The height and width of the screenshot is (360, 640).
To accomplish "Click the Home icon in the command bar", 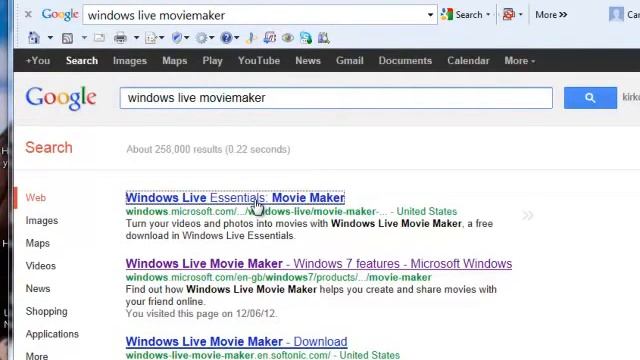I will click(34, 38).
